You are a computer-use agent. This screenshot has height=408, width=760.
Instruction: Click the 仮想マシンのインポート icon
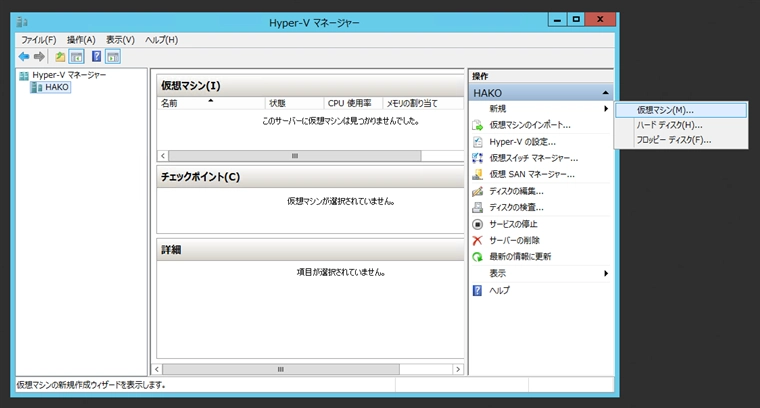(477, 125)
